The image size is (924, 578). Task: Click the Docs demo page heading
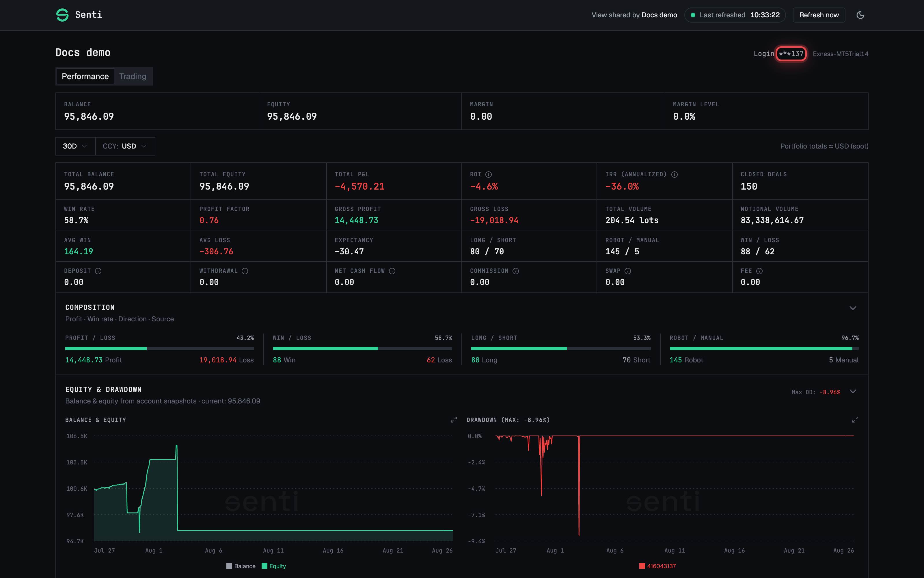click(83, 52)
